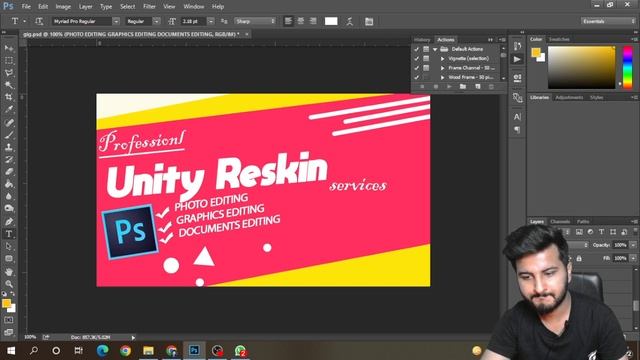Select the Blur tool
Viewport: 640px width, 360px height.
pyautogui.click(x=9, y=196)
